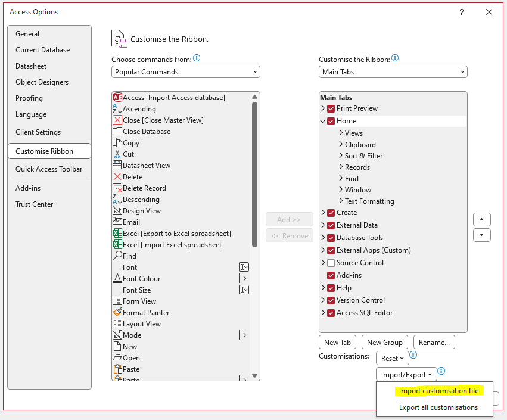This screenshot has height=420, width=507.
Task: Click the Layout View icon
Action: (x=117, y=323)
